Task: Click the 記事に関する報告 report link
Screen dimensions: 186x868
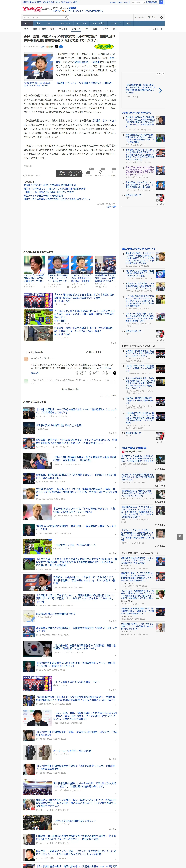Action: (x=32, y=176)
